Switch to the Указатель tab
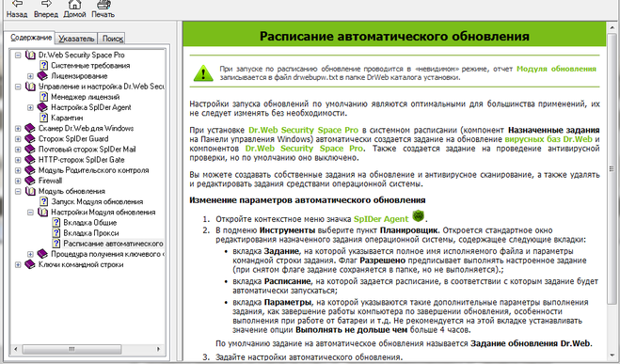620x364 pixels. (x=76, y=39)
